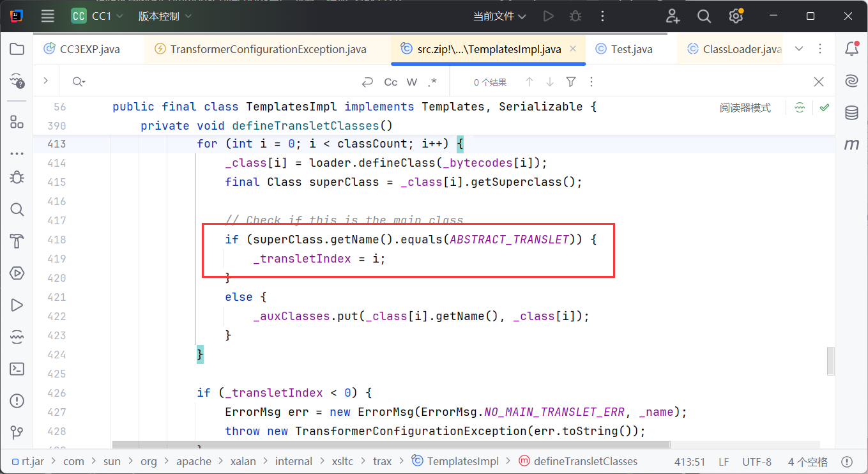
Task: Open the Database tool window
Action: [851, 113]
